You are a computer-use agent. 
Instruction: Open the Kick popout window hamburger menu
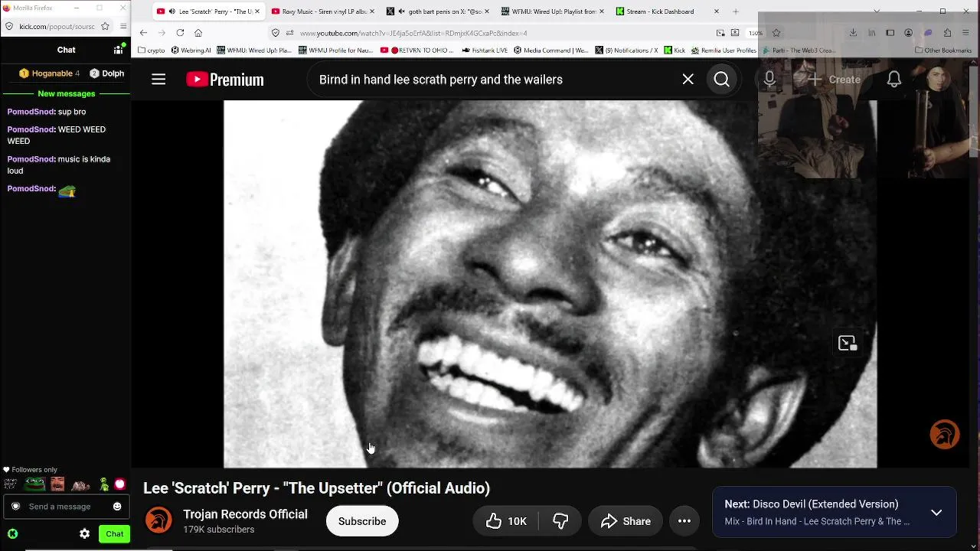coord(122,26)
